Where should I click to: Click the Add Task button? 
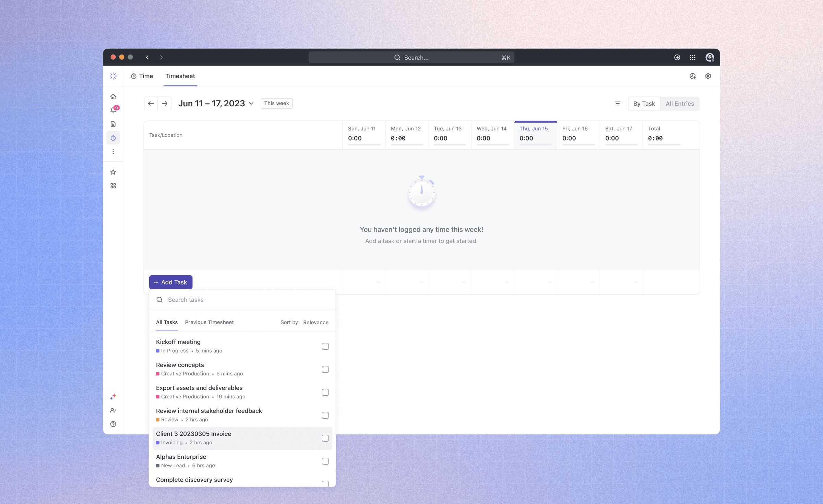[x=170, y=282]
